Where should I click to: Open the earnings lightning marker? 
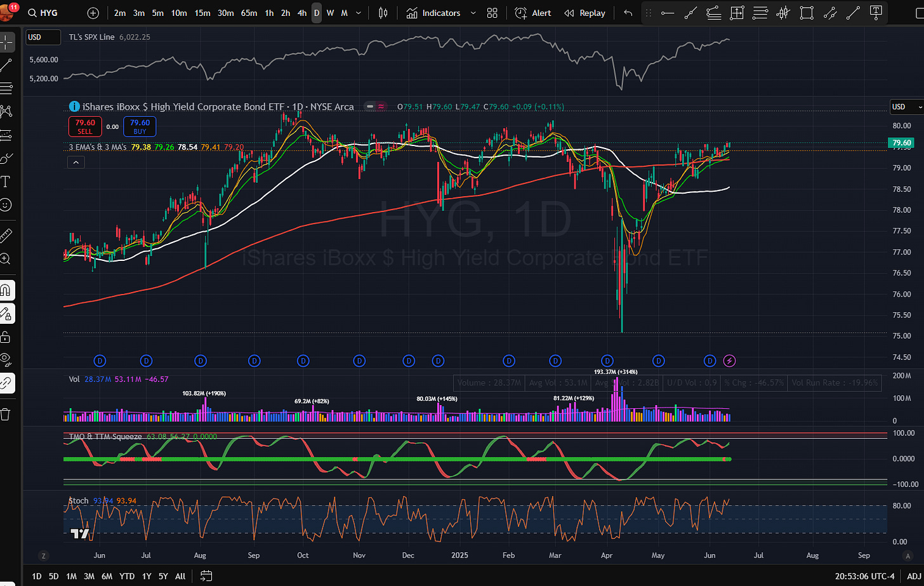click(730, 361)
